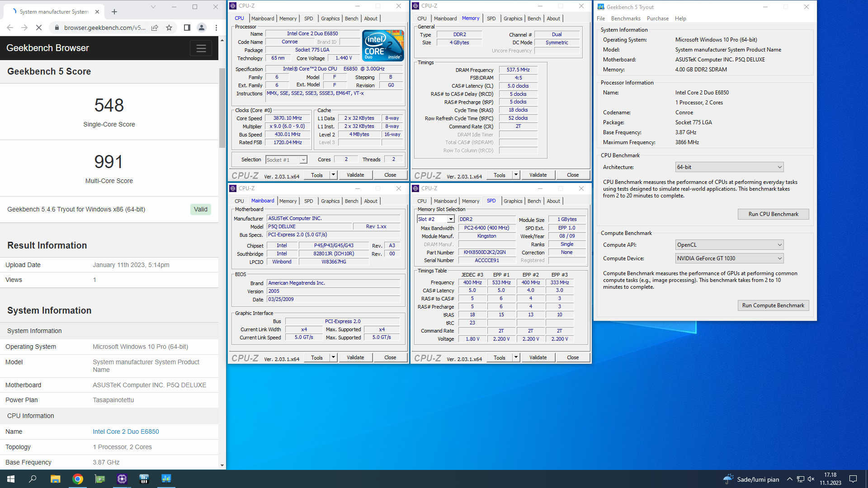Open the Geekbench Browser hamburger menu
This screenshot has width=868, height=488.
[201, 48]
